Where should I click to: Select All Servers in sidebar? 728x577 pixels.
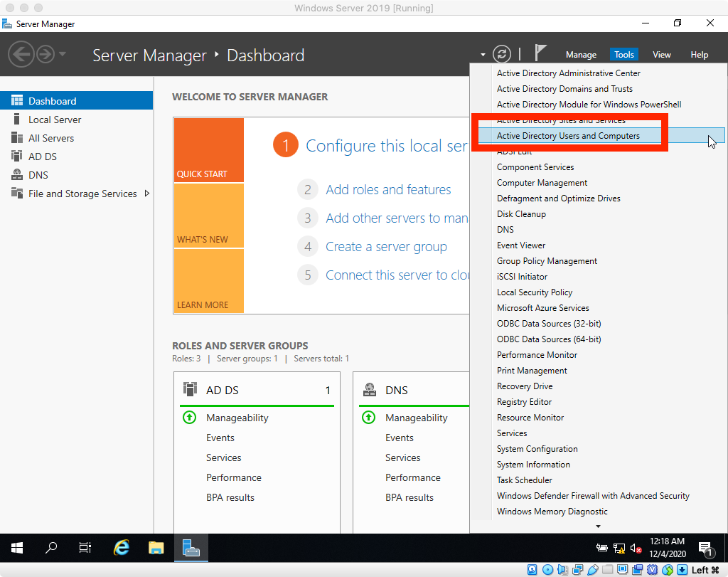coord(76,138)
